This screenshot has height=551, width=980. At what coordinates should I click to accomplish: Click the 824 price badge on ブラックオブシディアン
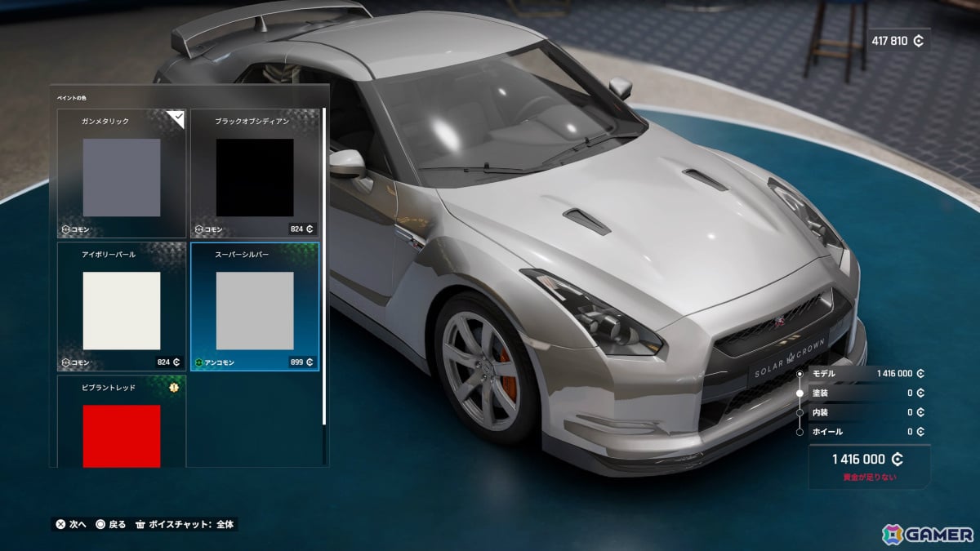tap(301, 229)
